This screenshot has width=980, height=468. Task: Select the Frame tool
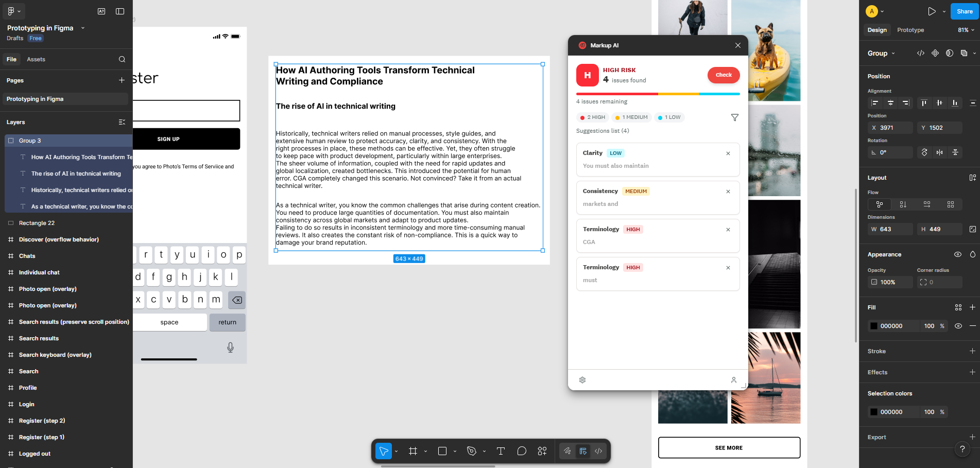click(x=413, y=451)
